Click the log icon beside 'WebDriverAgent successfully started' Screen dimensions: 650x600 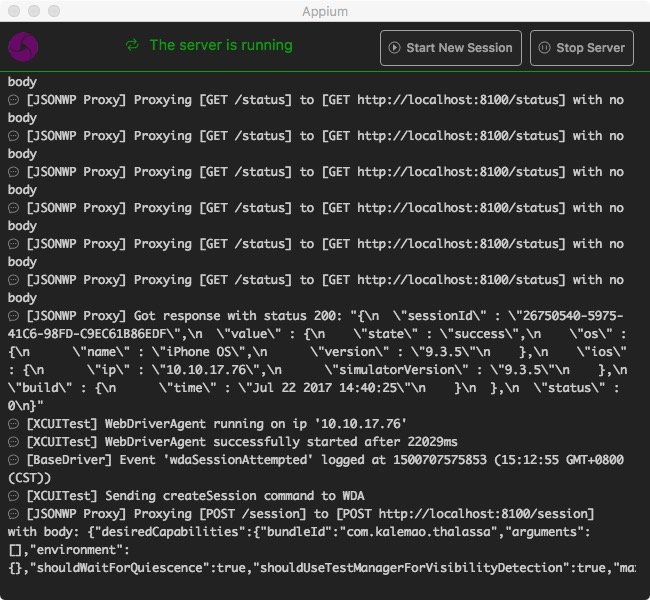coord(14,442)
